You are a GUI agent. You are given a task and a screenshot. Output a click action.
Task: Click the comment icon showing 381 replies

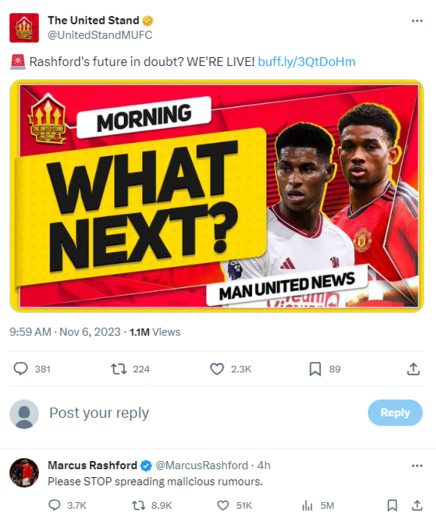coord(21,369)
